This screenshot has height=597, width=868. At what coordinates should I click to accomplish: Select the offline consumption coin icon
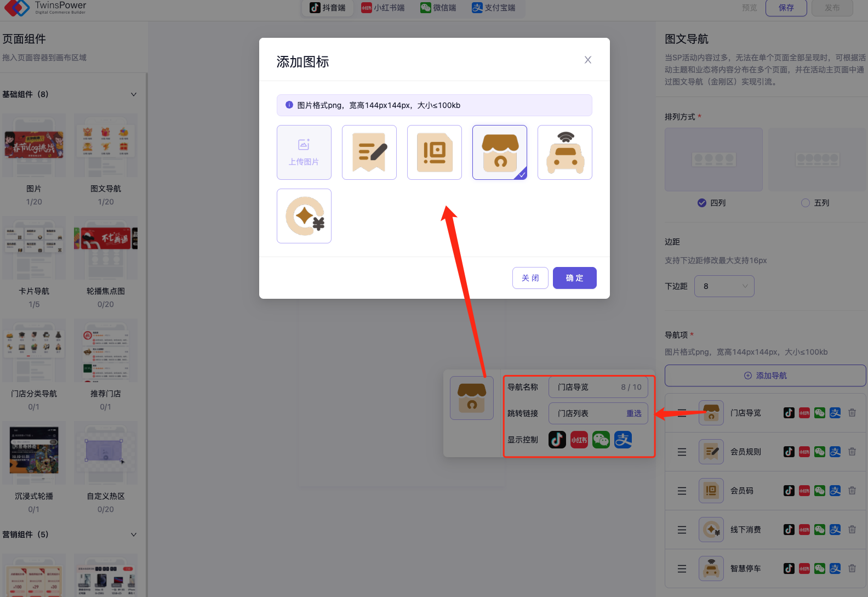304,216
